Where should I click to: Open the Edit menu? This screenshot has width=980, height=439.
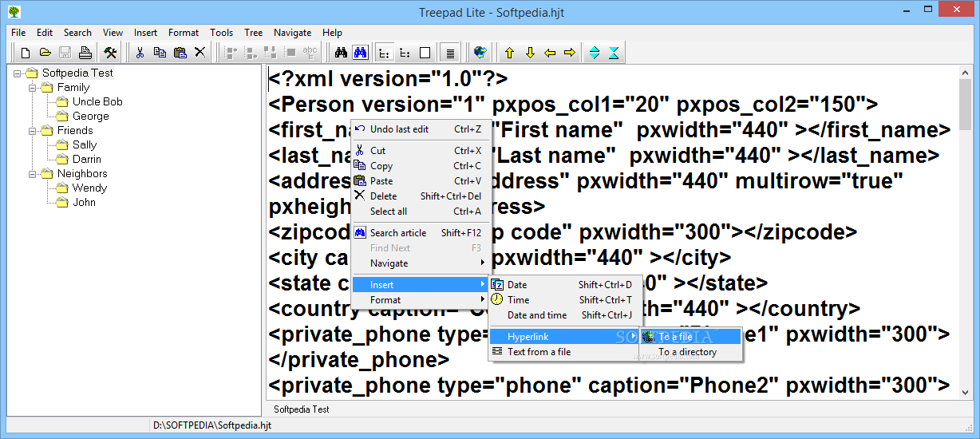[45, 33]
